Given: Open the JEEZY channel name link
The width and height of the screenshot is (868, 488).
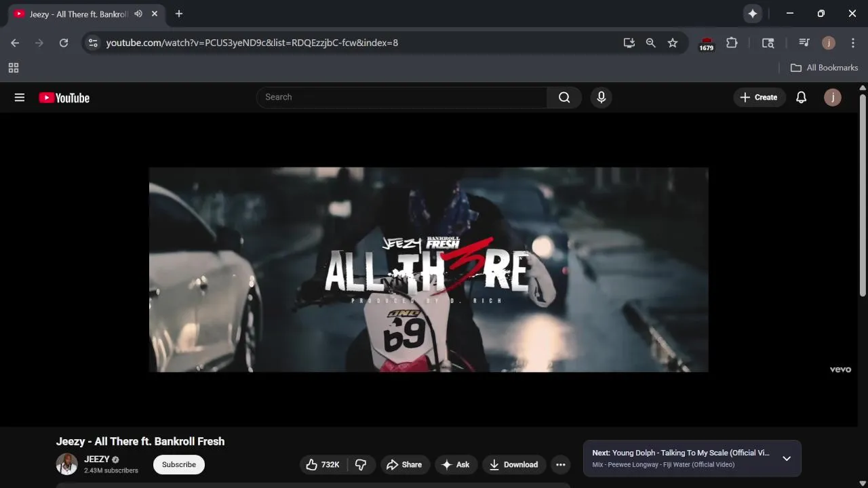Looking at the screenshot, I should tap(97, 459).
